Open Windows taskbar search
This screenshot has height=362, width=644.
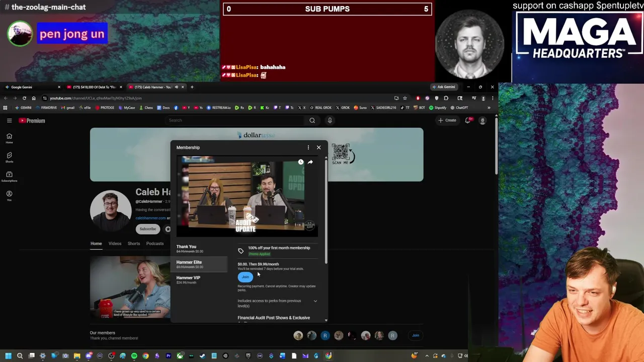(20, 356)
